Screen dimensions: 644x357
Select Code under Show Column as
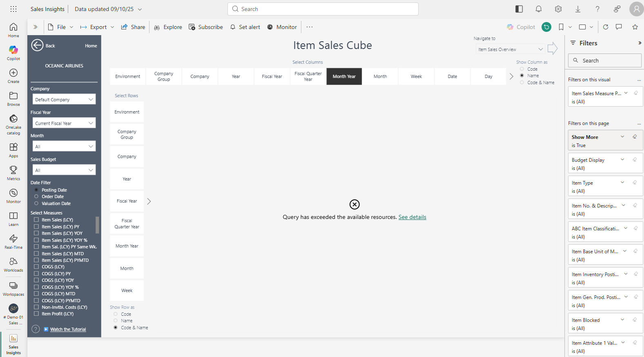coord(522,69)
